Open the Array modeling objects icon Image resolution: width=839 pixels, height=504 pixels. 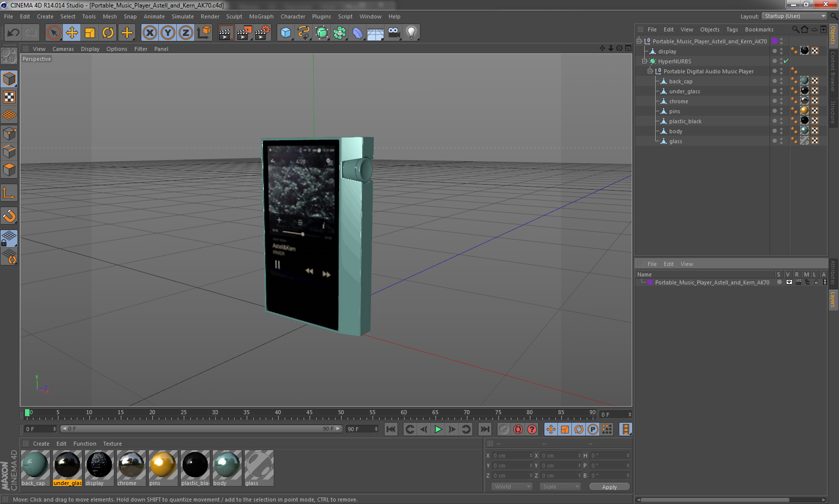tap(340, 33)
